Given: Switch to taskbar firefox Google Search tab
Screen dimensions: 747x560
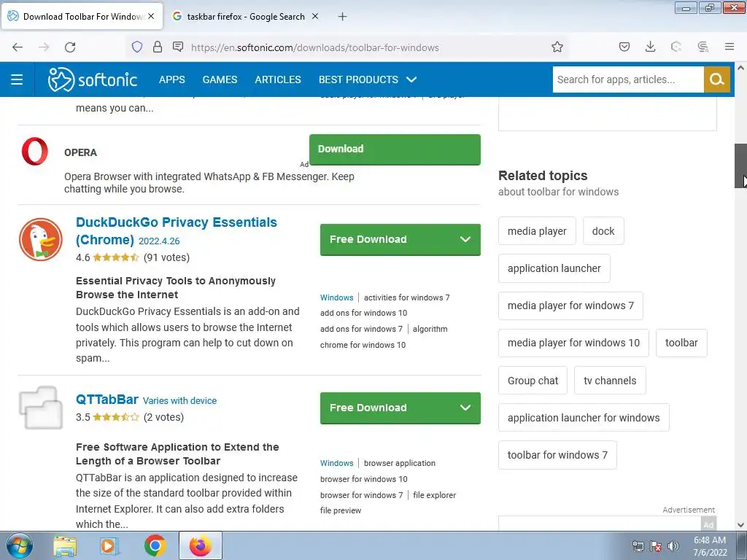Looking at the screenshot, I should click(246, 17).
